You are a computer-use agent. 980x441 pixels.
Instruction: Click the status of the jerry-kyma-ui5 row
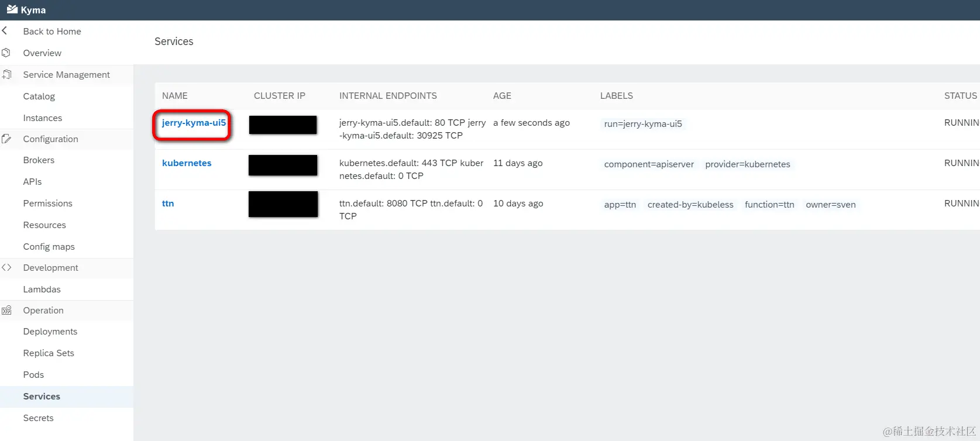(x=962, y=123)
